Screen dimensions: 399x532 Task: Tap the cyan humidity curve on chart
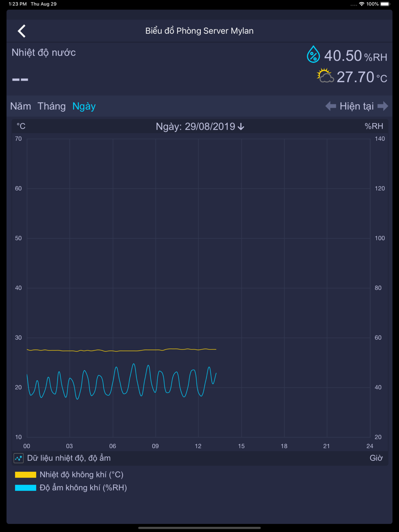coord(122,382)
